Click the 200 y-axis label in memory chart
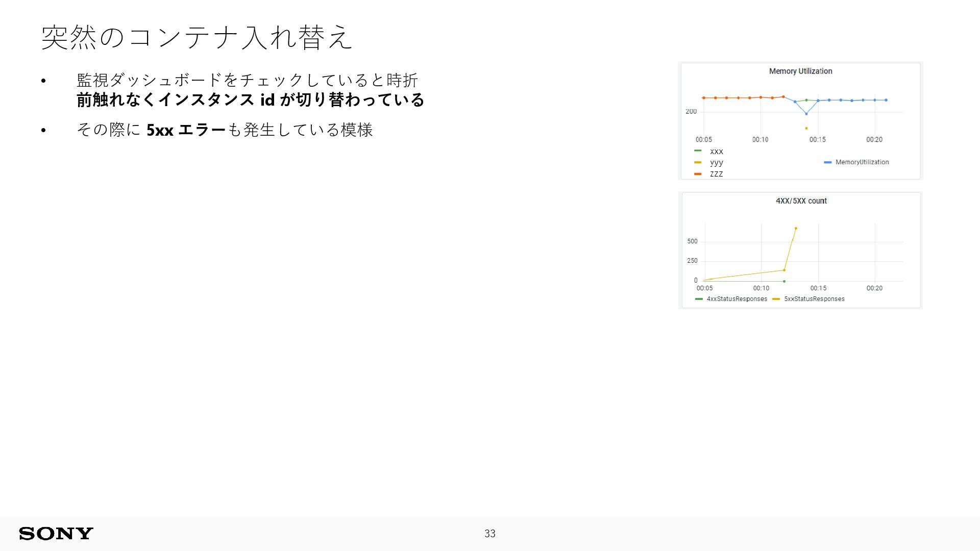Screen dimensions: 980x551 click(691, 112)
